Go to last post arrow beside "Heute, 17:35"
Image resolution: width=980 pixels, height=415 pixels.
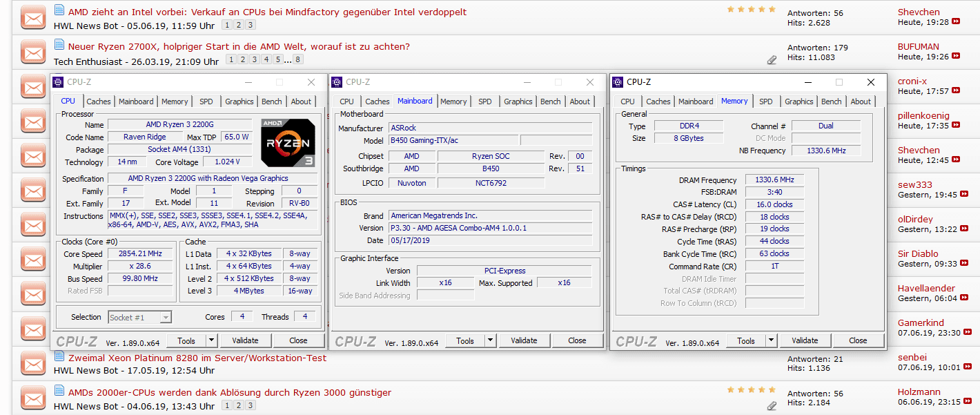956,126
